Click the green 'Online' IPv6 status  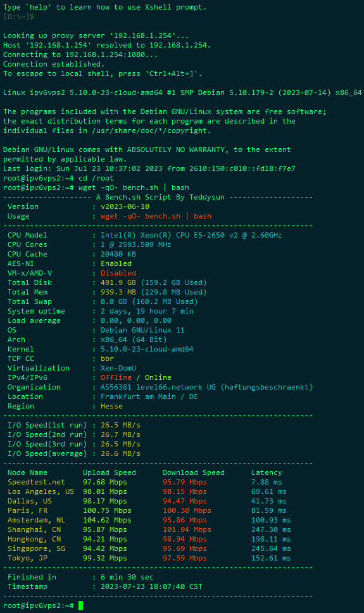[158, 377]
